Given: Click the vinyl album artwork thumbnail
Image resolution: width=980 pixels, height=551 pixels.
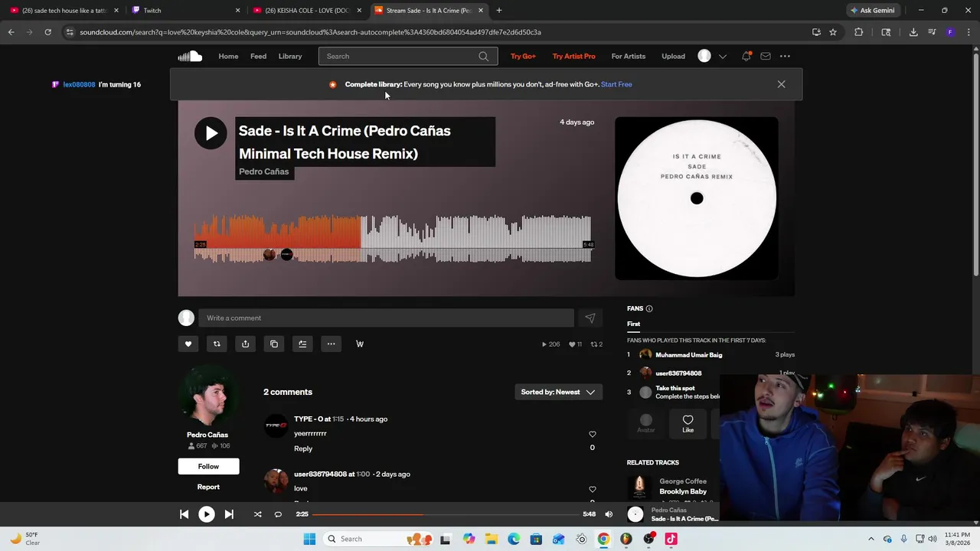Looking at the screenshot, I should point(697,198).
